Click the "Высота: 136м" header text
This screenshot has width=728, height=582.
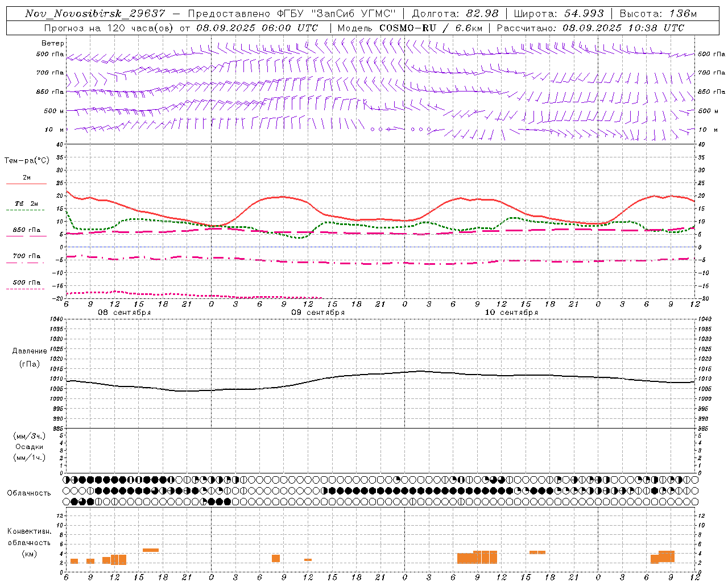pos(657,14)
